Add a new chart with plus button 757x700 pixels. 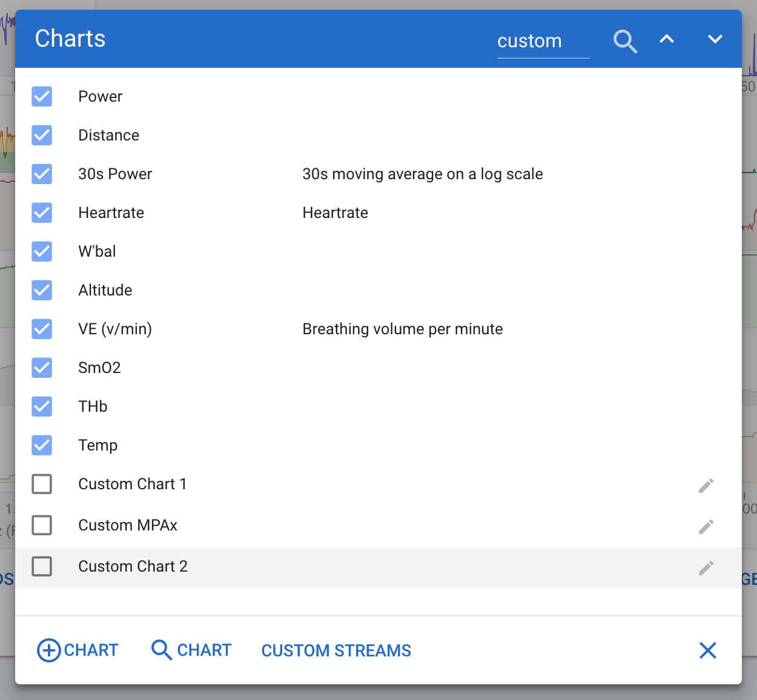pyautogui.click(x=78, y=650)
